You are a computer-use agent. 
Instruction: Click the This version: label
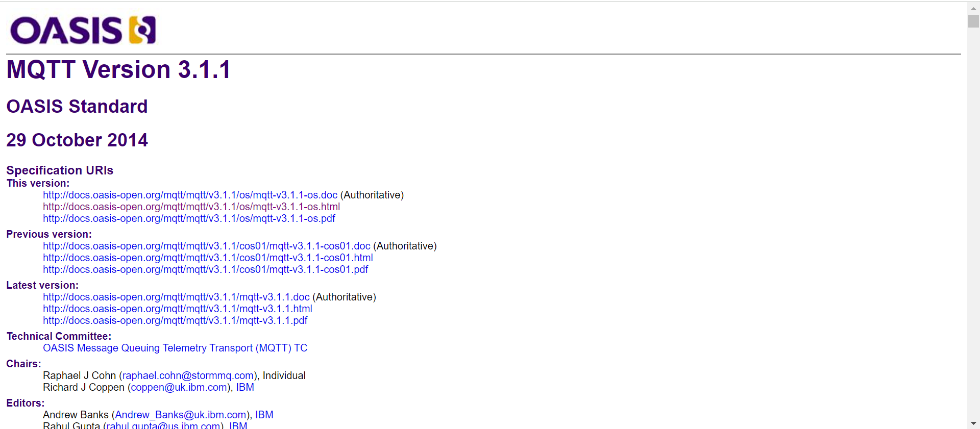(x=38, y=183)
